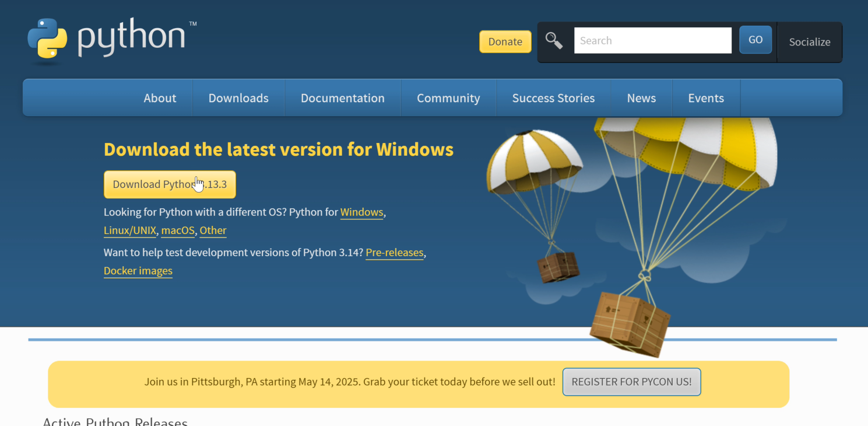Open the Downloads menu
Image resolution: width=868 pixels, height=426 pixels.
pos(238,98)
